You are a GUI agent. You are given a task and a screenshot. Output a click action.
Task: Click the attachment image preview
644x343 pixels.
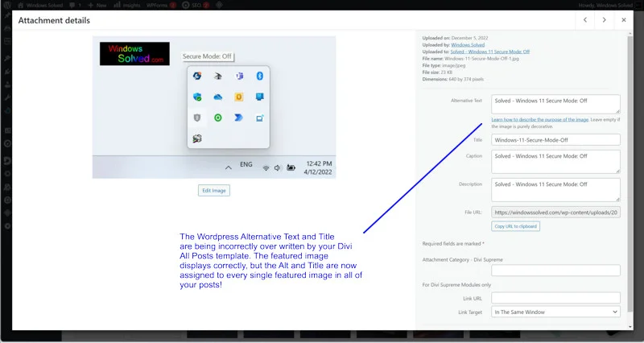[x=214, y=107]
